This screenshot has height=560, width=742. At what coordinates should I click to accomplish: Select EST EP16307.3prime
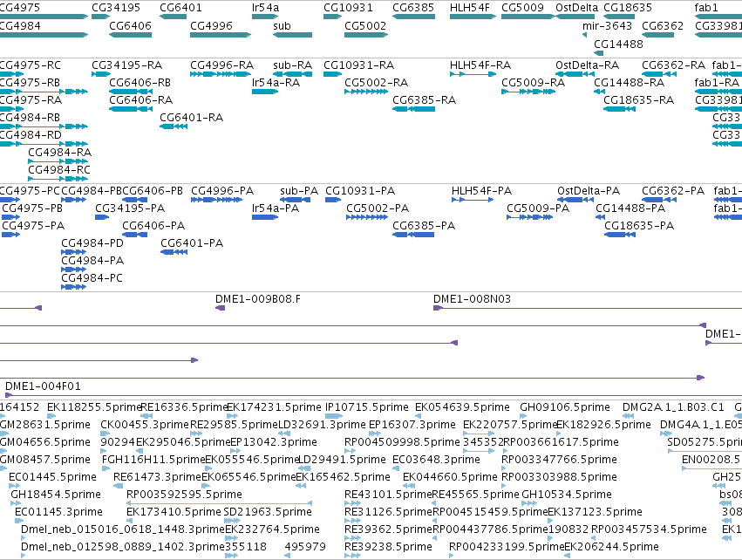[412, 425]
